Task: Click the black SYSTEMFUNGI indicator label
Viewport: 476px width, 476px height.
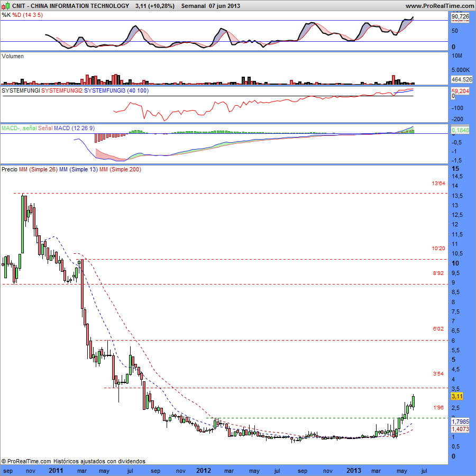Action: coord(21,90)
